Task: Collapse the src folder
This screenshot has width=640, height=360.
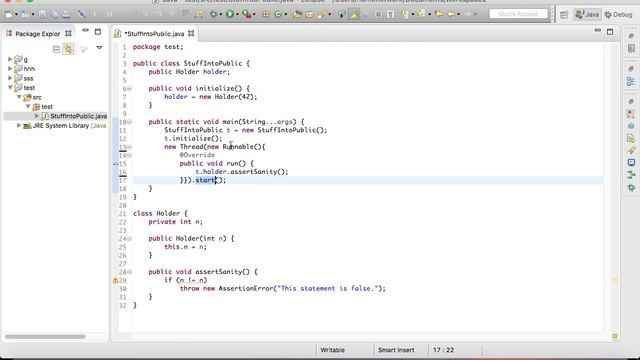Action: (19, 97)
